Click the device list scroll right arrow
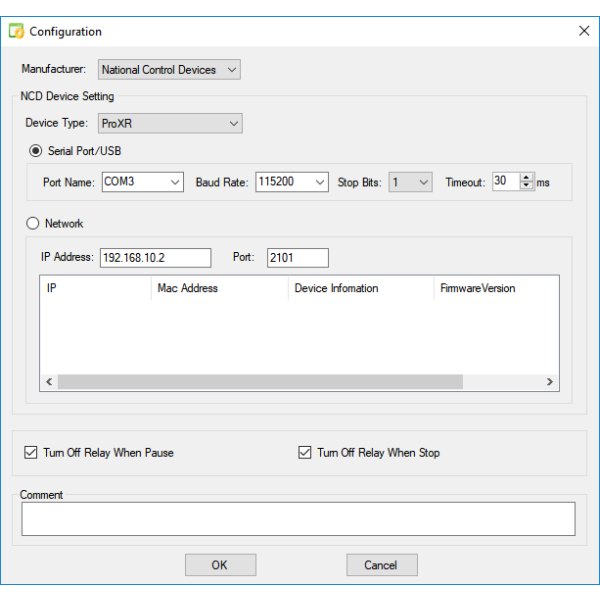Viewport: 600px width, 600px height. point(550,382)
